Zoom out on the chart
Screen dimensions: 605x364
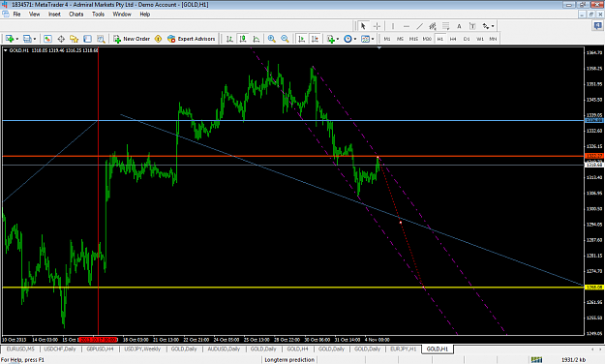pos(285,39)
